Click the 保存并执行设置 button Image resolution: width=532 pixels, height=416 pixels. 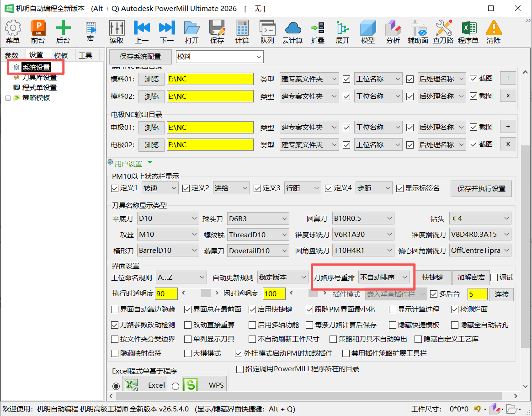point(481,189)
